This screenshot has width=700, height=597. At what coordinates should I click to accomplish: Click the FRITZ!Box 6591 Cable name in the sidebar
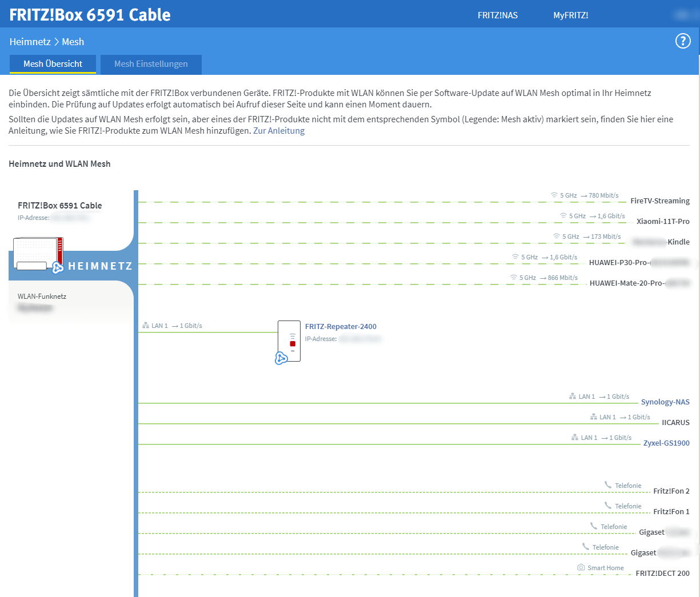[x=60, y=206]
